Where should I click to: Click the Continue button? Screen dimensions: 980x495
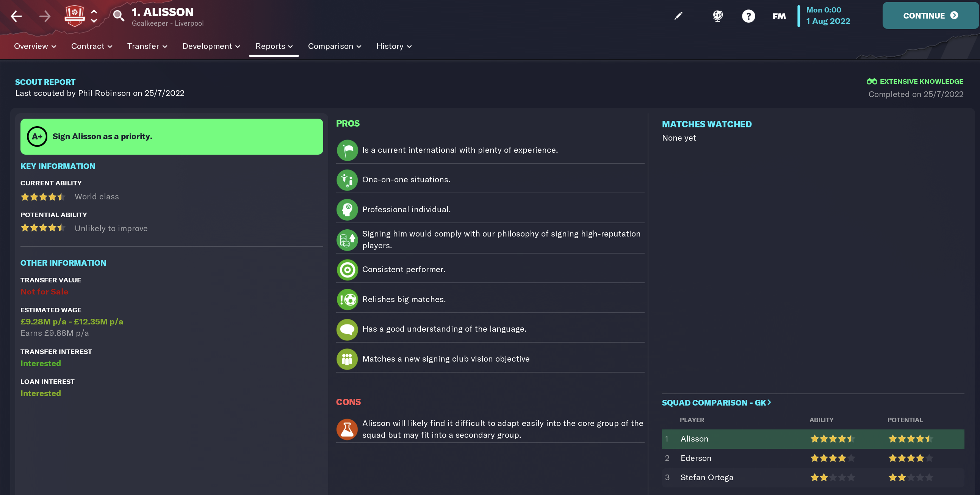[930, 16]
